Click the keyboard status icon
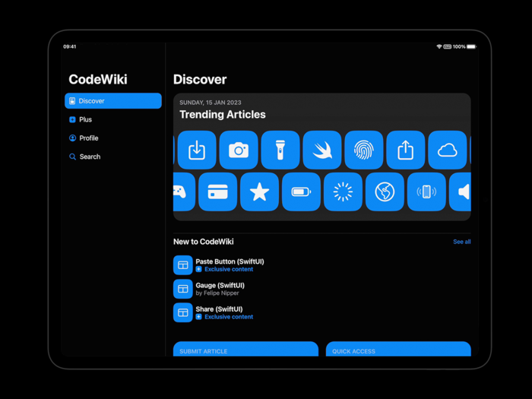This screenshot has width=532, height=399. pyautogui.click(x=447, y=46)
